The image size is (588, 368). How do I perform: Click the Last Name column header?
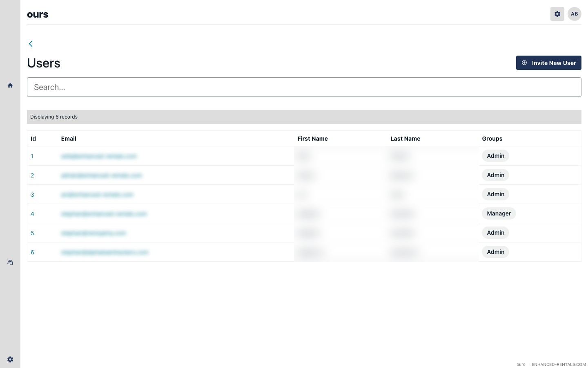pos(405,139)
